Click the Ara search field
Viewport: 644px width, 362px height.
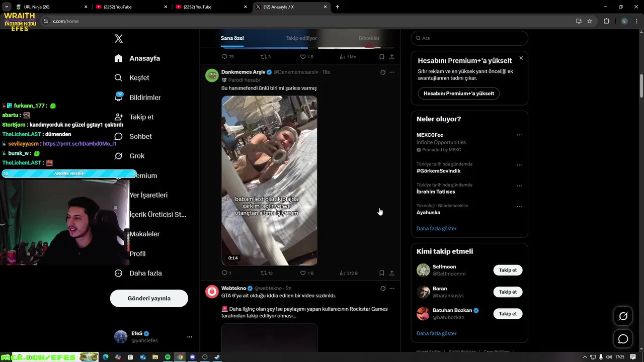(x=469, y=38)
